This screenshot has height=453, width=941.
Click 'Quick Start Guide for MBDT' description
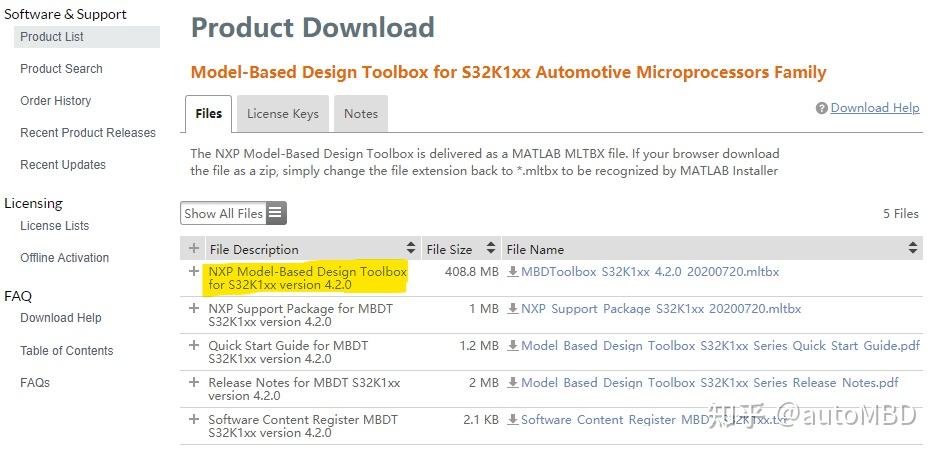288,352
